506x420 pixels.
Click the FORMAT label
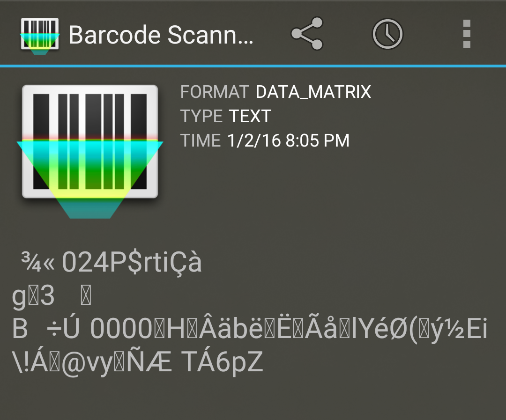[215, 92]
